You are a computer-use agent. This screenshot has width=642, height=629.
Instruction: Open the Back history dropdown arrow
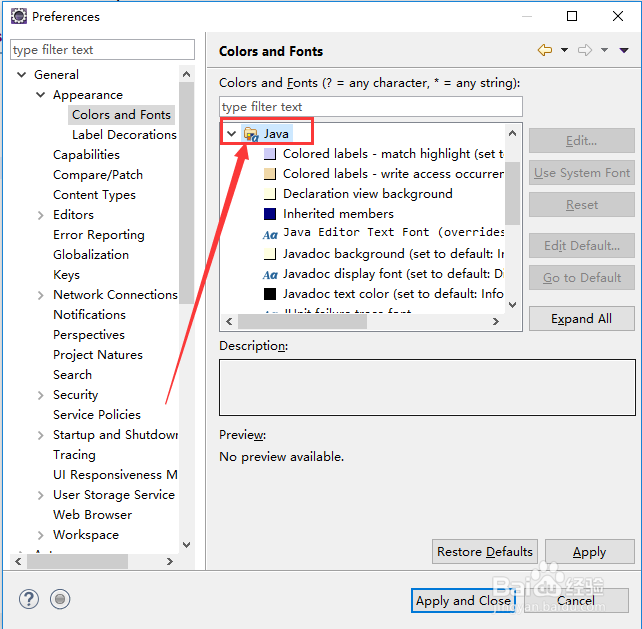565,50
